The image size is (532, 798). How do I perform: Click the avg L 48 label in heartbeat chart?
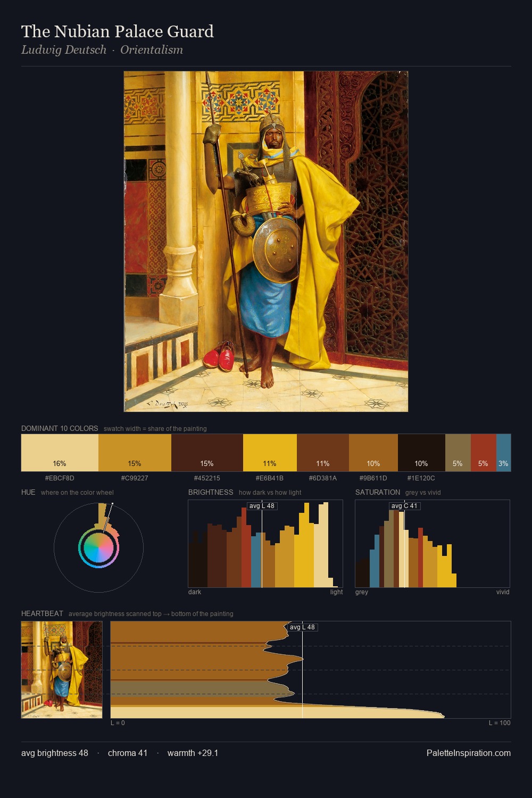coord(303,627)
